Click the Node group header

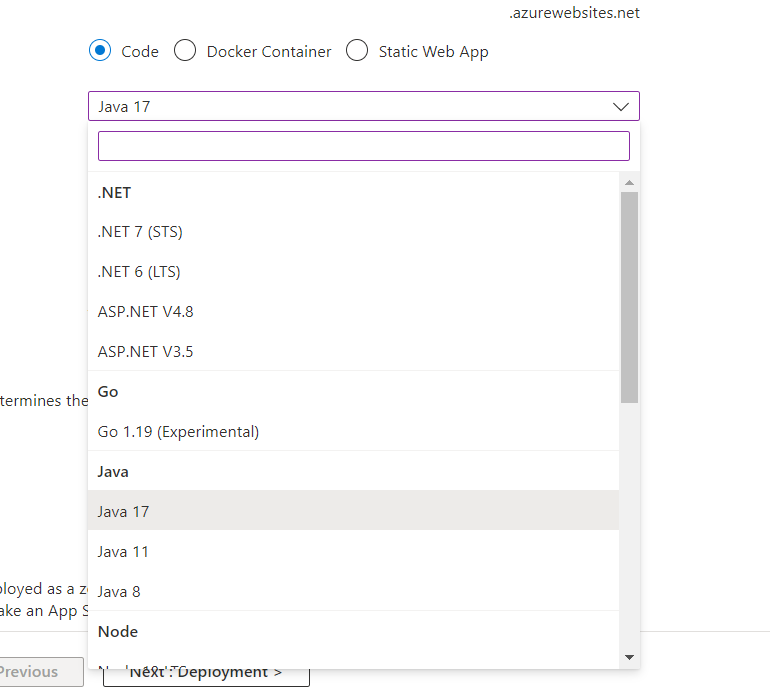[118, 632]
